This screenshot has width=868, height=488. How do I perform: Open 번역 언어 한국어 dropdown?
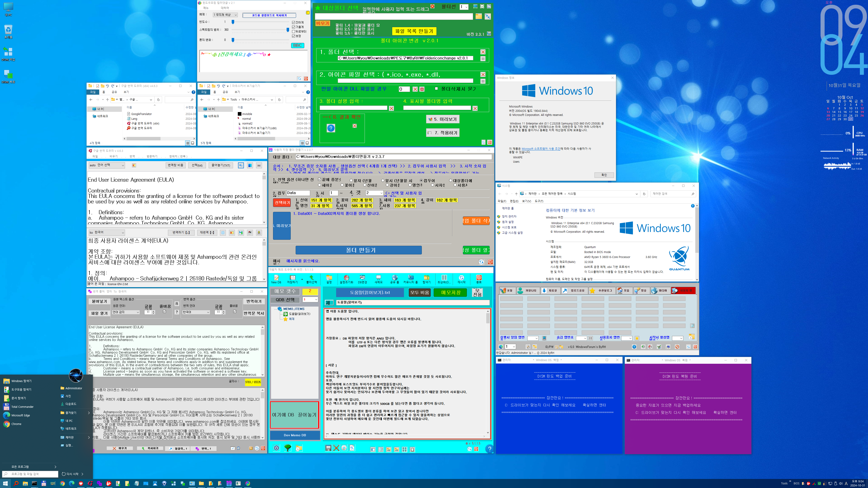[x=196, y=312]
